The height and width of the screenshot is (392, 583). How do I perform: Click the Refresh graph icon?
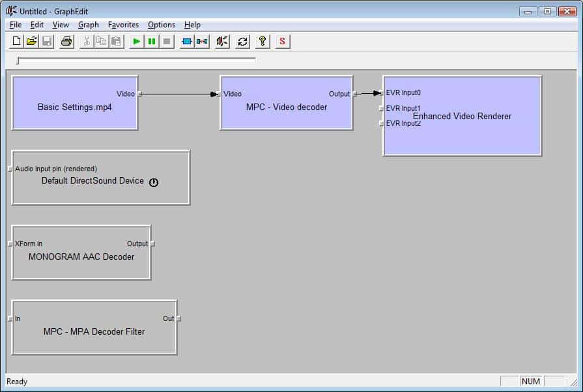coord(242,42)
